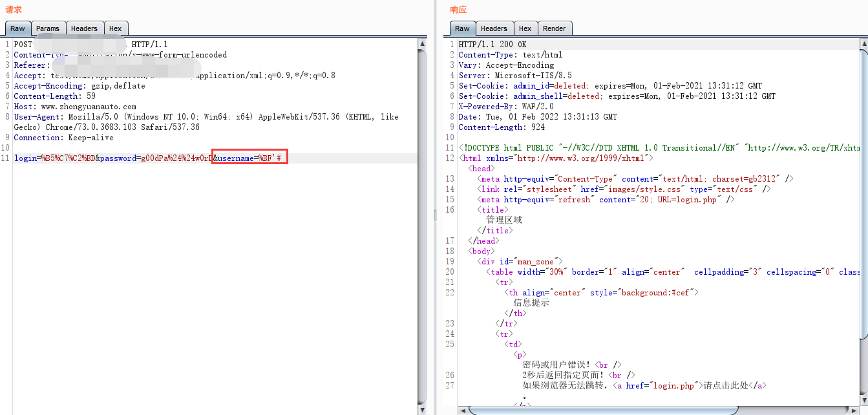
Task: Click the div id="man_zone" line
Action: pos(520,262)
